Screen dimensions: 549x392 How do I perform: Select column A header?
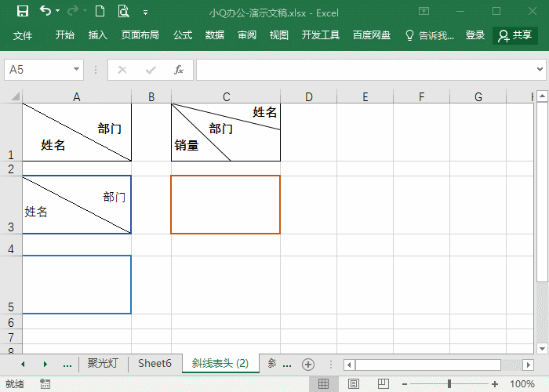77,96
